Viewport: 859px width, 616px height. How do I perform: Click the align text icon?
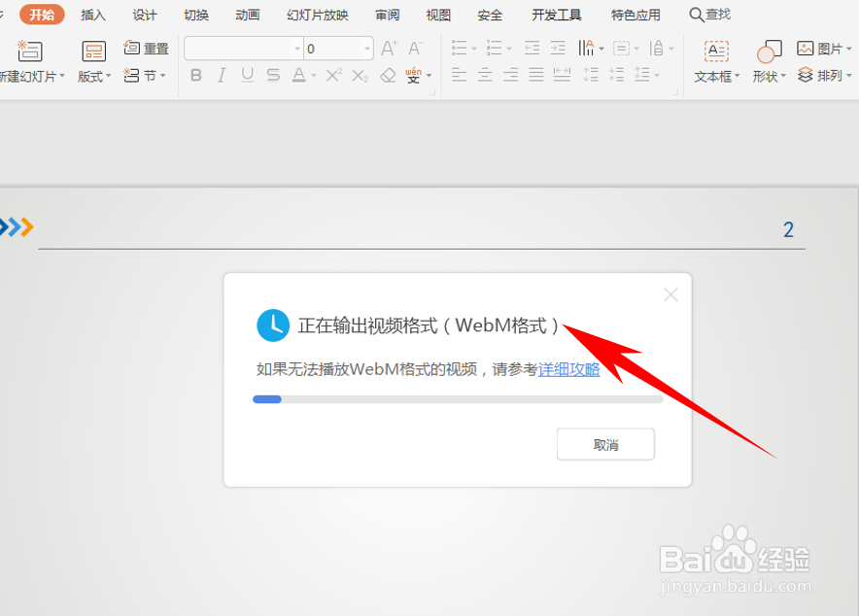(621, 49)
